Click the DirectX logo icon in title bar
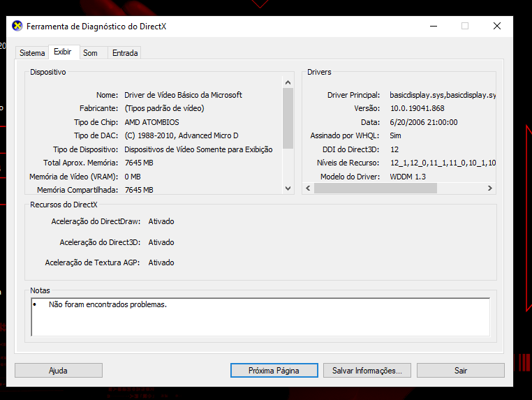The width and height of the screenshot is (532, 400). click(x=17, y=26)
